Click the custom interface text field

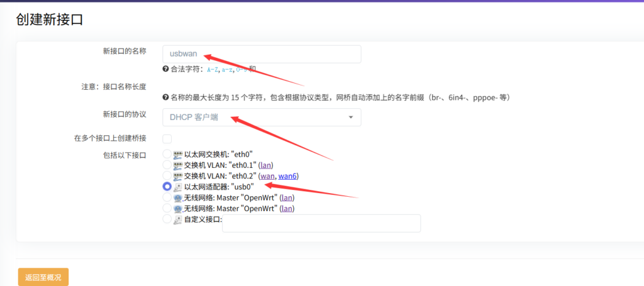[x=321, y=223]
